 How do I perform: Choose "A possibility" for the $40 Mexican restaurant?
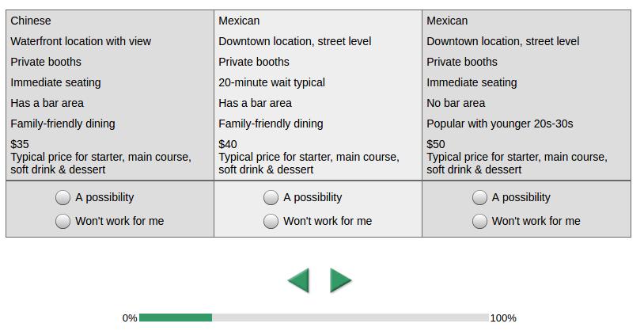click(271, 197)
